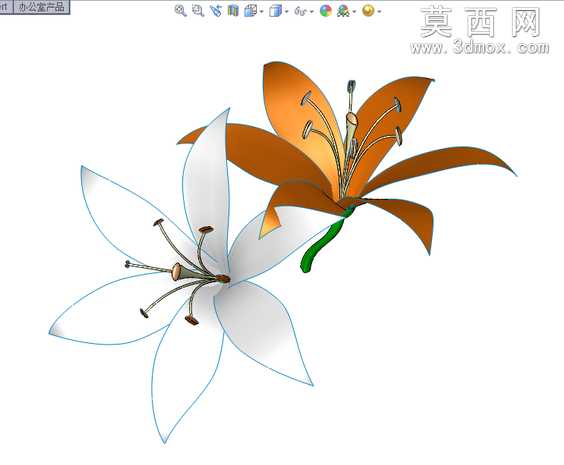
Task: Click the View Settings yellow sphere icon
Action: coord(368,11)
